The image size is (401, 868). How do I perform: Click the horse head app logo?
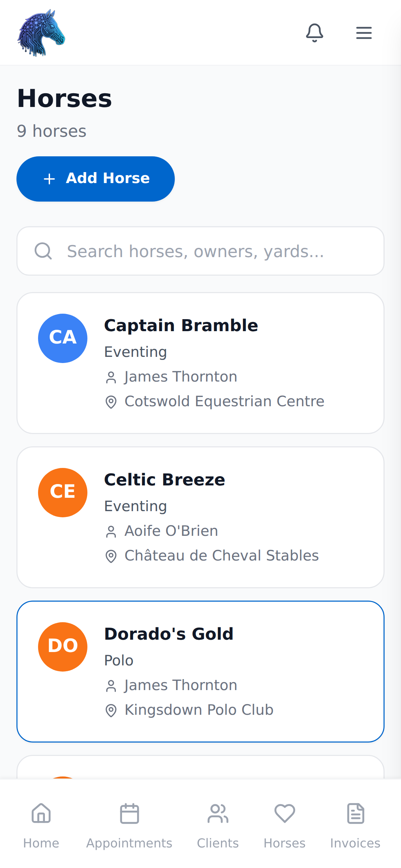[41, 33]
